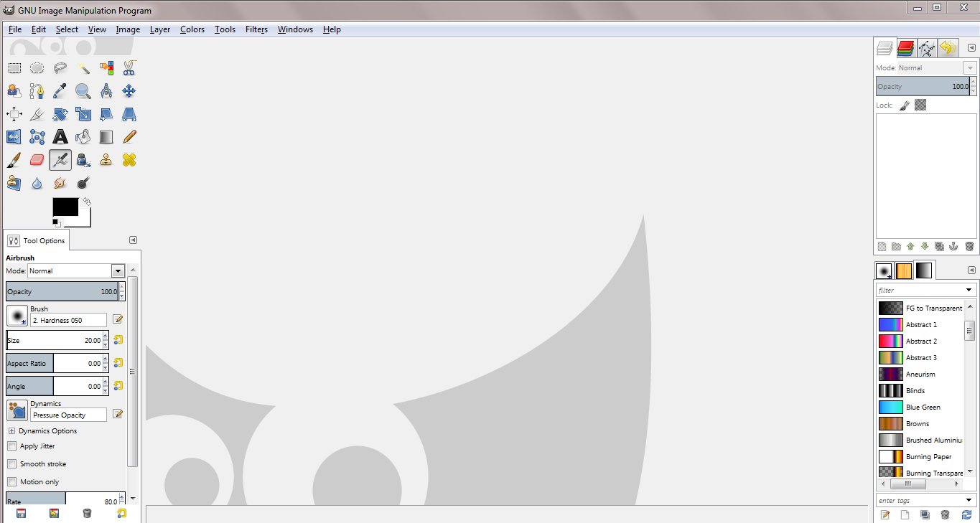Switch to the Patterns tab
Screen dimensions: 980x523
(904, 270)
